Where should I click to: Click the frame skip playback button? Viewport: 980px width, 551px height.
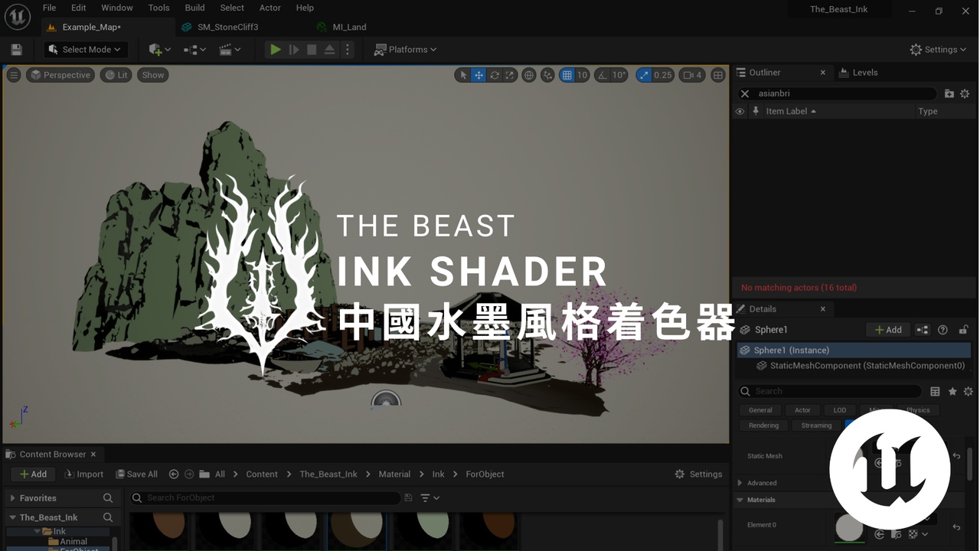point(293,50)
